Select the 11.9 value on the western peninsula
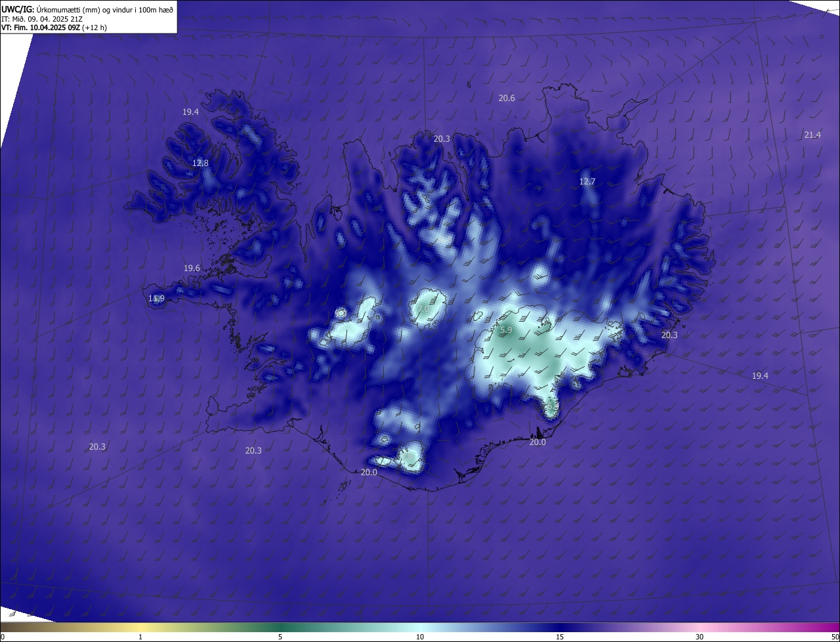 156,299
